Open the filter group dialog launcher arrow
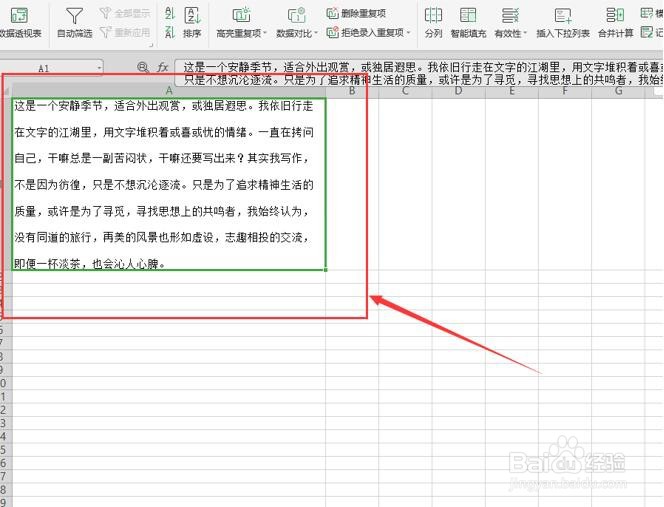The width and height of the screenshot is (664, 507). 151,45
